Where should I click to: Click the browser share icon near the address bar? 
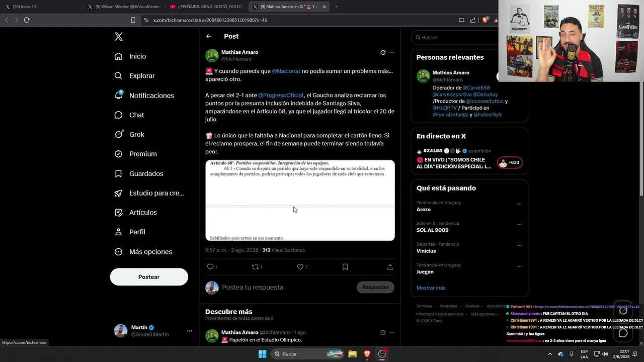coord(473,20)
